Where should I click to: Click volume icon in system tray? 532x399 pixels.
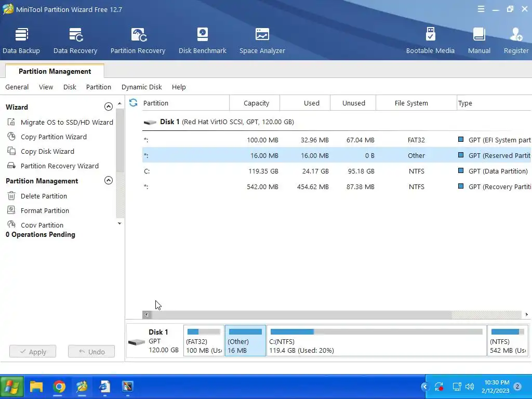pyautogui.click(x=470, y=387)
